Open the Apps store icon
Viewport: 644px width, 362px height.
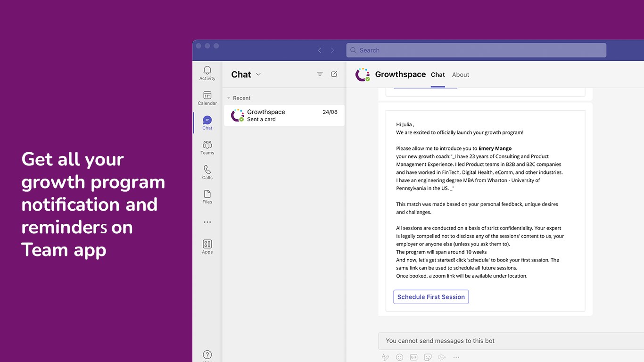(207, 247)
